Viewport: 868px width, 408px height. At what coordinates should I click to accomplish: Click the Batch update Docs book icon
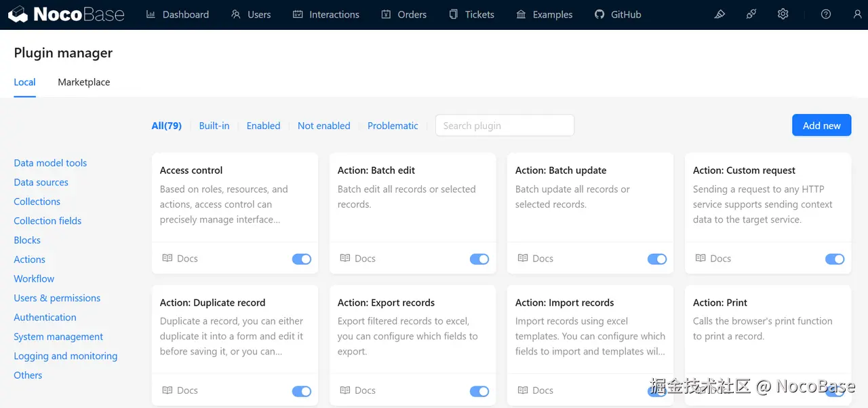[x=523, y=258]
